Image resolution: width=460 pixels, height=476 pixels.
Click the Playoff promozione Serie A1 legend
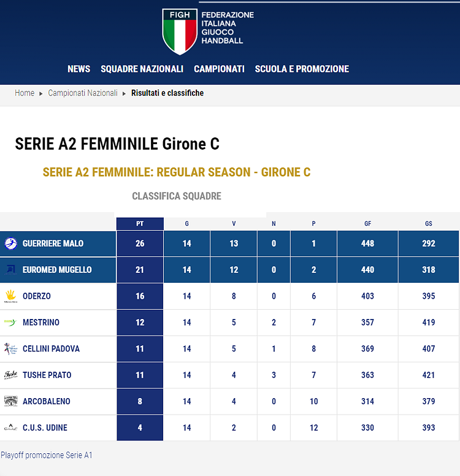pyautogui.click(x=47, y=455)
